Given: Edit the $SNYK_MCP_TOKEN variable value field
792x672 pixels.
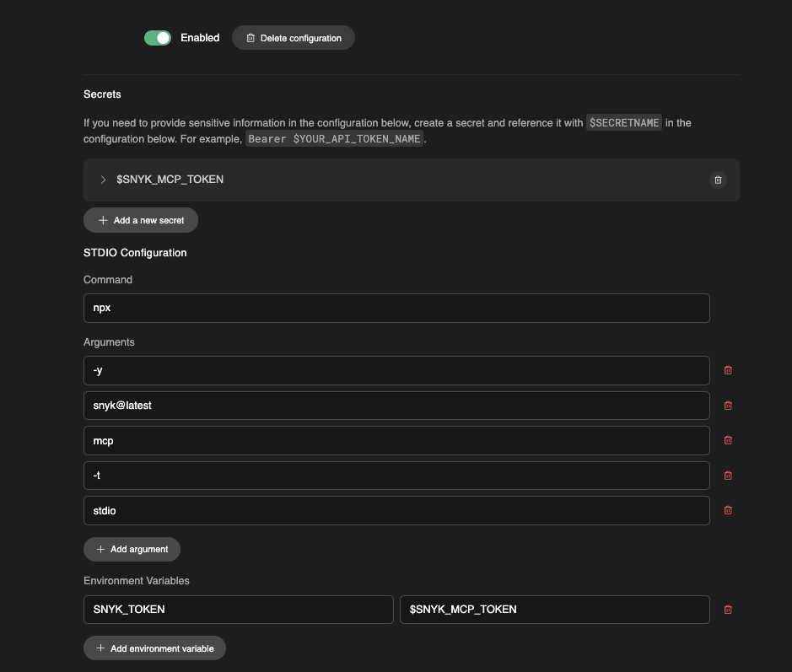Looking at the screenshot, I should (x=555, y=610).
